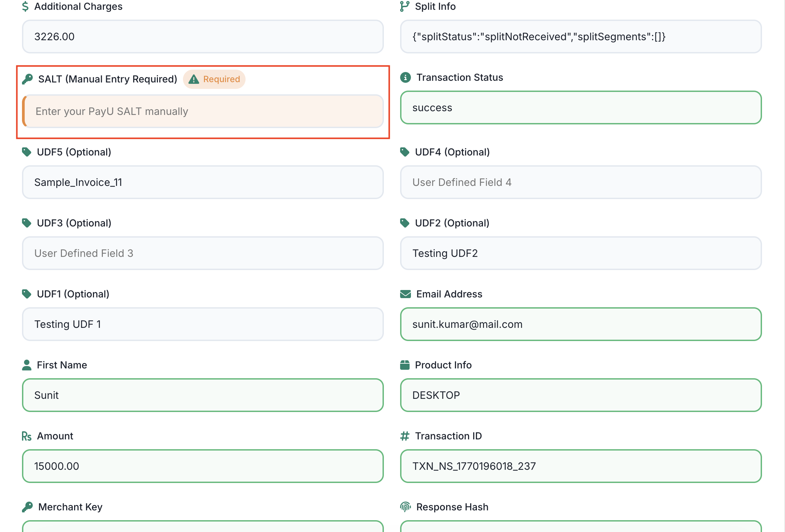
Task: Click the info icon next to Transaction Status
Action: [x=405, y=77]
